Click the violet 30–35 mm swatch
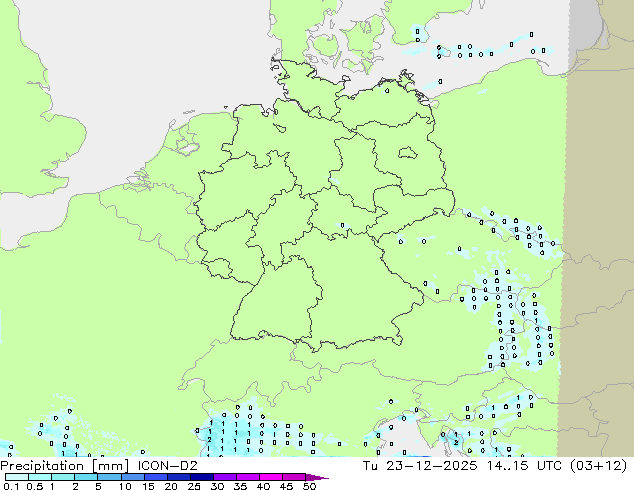 tap(224, 477)
